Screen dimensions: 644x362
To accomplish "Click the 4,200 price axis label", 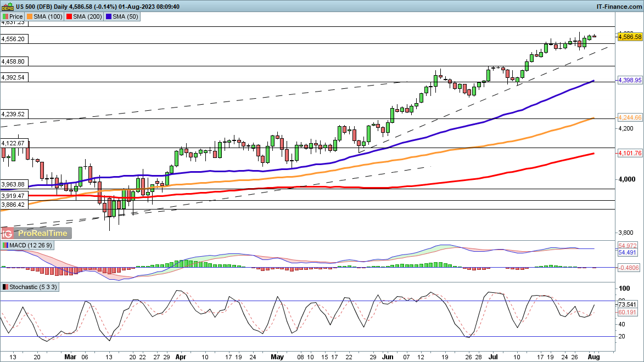I will pos(627,128).
